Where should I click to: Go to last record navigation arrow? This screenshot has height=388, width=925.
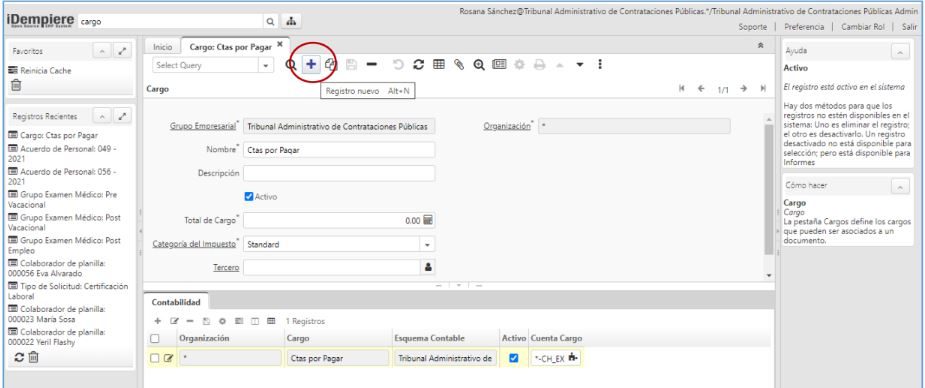coord(763,89)
